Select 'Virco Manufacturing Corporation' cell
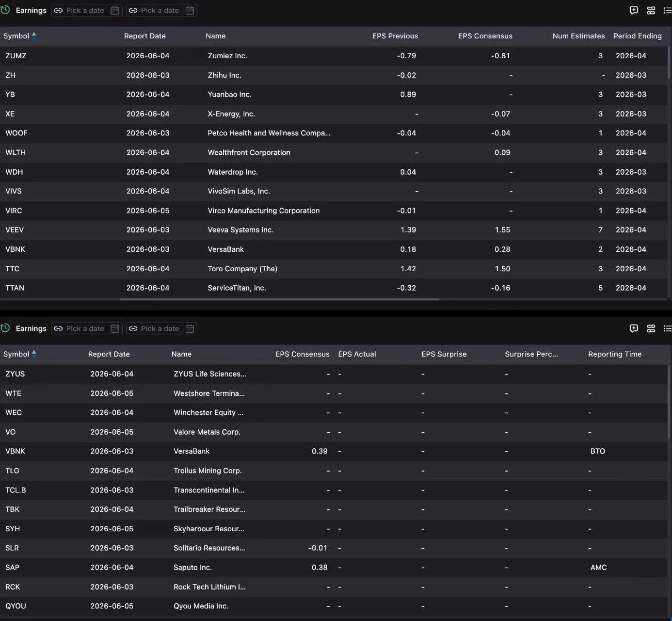The image size is (672, 621). [x=264, y=211]
